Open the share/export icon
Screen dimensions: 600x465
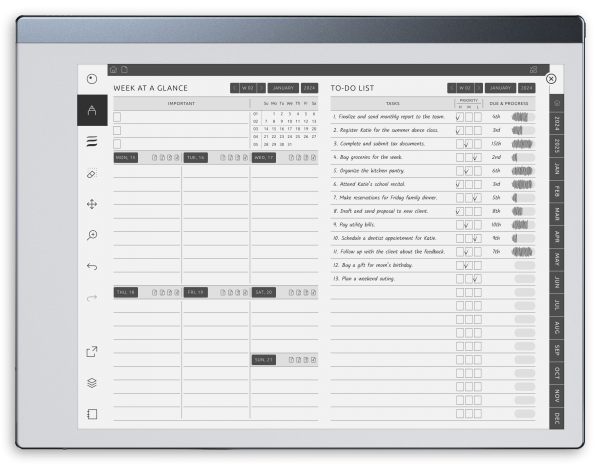[x=92, y=351]
